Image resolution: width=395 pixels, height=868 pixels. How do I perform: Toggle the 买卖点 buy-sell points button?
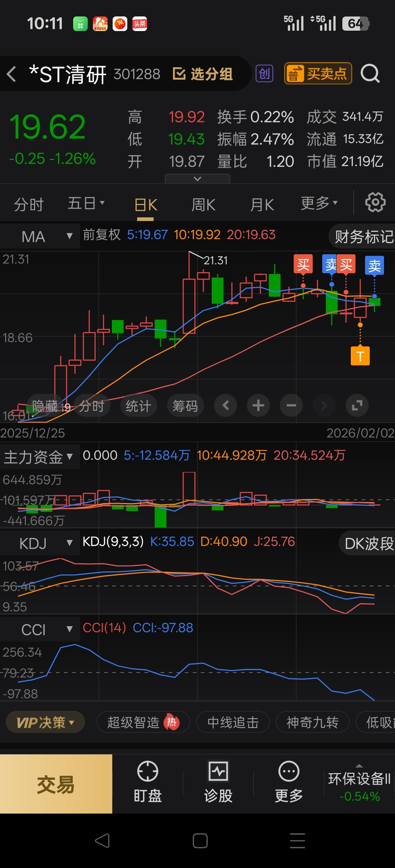coord(318,74)
